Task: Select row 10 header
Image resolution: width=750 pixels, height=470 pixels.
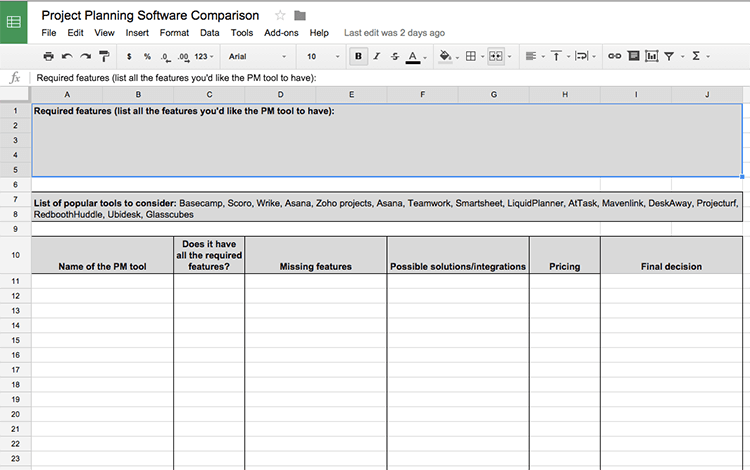Action: [15, 255]
